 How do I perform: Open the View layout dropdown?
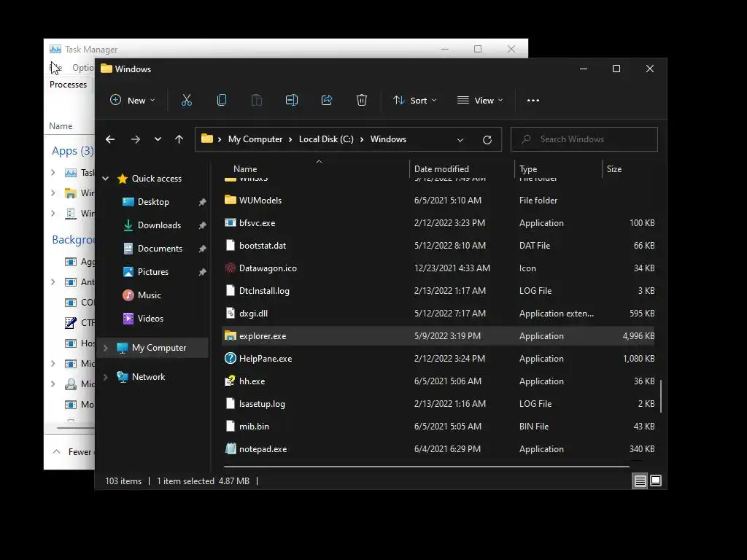tap(480, 101)
